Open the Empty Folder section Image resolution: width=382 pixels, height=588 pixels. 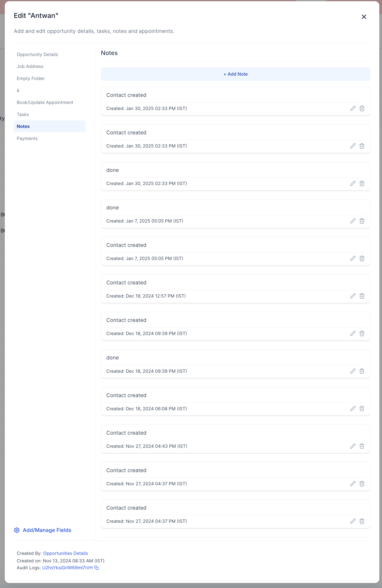click(x=31, y=78)
